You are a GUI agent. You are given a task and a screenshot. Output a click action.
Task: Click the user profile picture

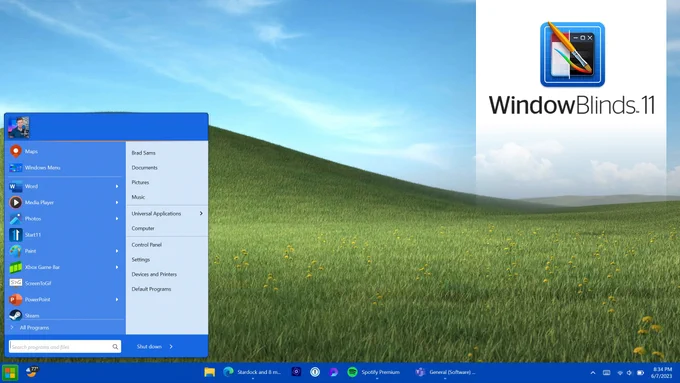19,127
